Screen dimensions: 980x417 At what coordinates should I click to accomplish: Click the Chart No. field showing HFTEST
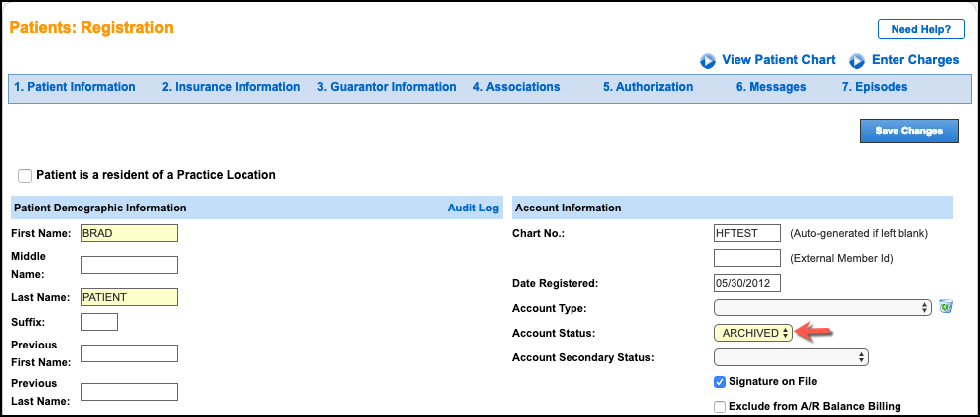pyautogui.click(x=746, y=233)
